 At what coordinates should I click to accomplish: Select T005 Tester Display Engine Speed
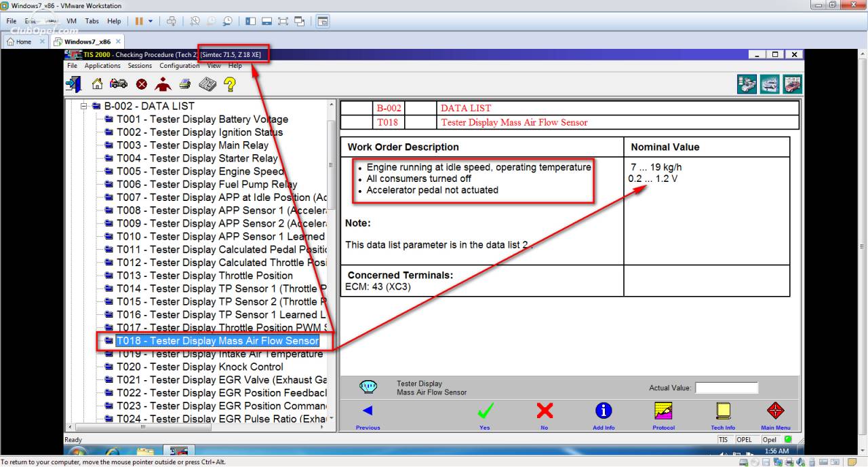[201, 171]
